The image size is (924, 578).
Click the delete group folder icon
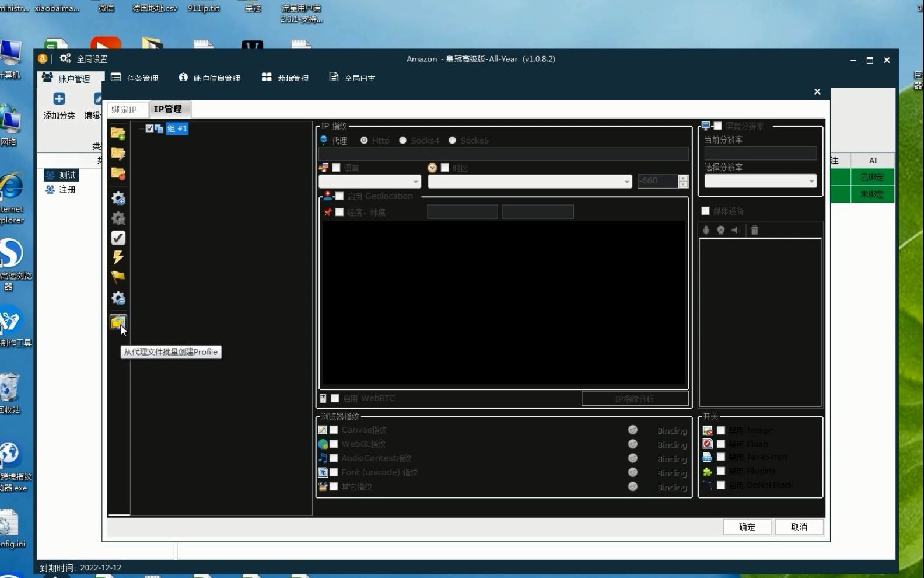pos(118,174)
